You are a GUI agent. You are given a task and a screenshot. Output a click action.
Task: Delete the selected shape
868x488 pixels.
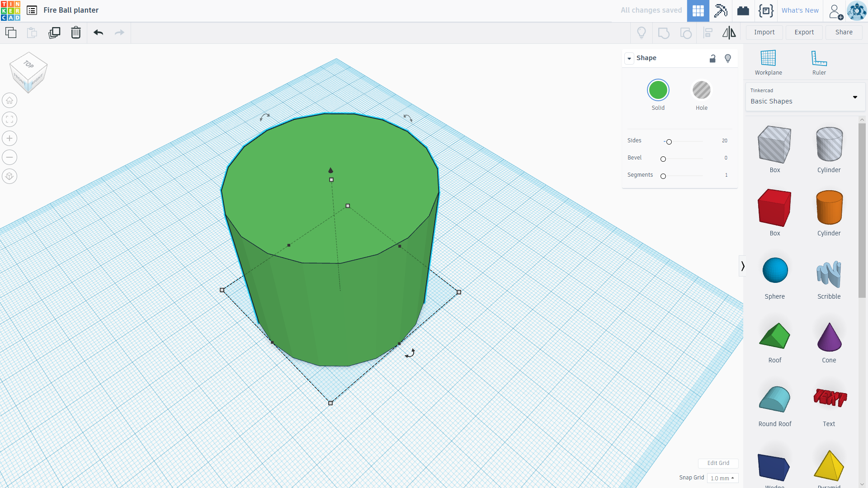click(76, 33)
